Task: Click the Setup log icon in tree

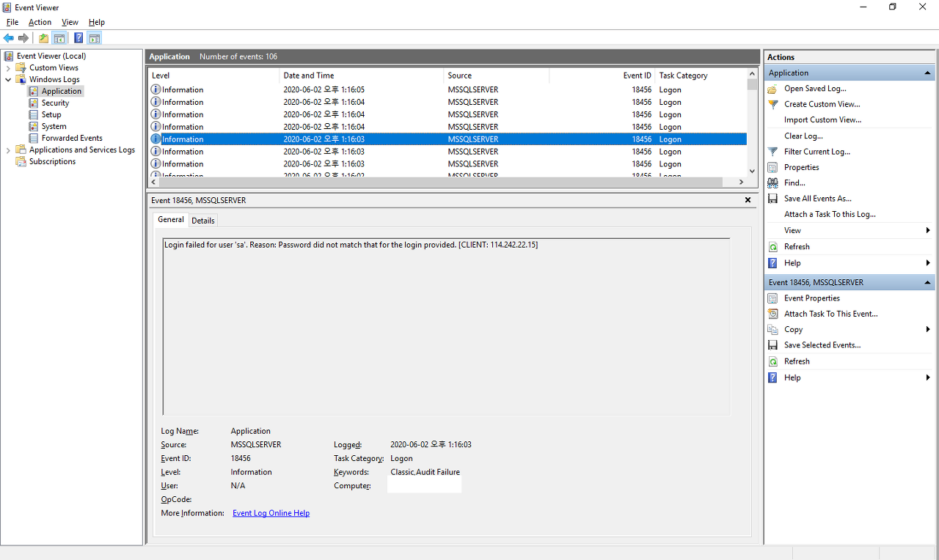Action: (34, 115)
